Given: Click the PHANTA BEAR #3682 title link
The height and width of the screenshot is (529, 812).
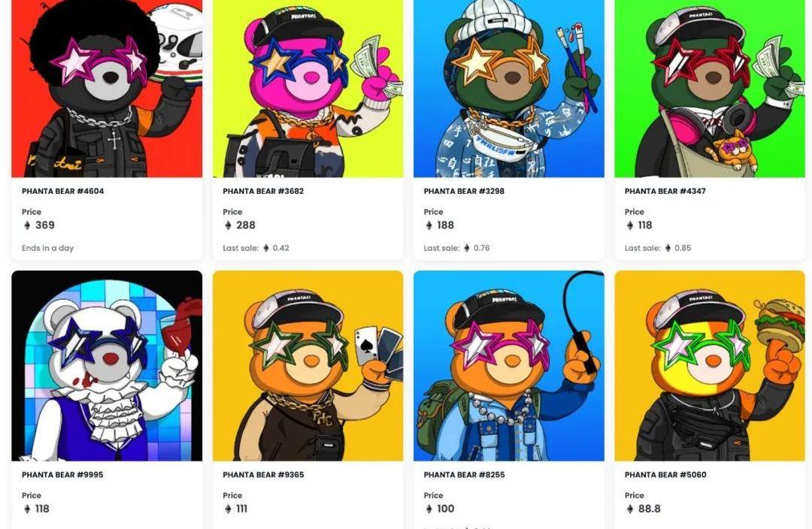Looking at the screenshot, I should click(263, 191).
